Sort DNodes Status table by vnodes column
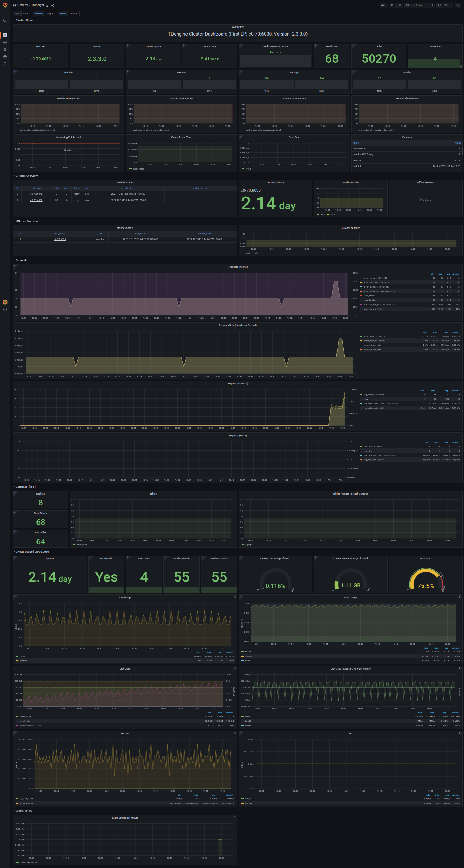Image resolution: width=464 pixels, height=868 pixels. [56, 188]
